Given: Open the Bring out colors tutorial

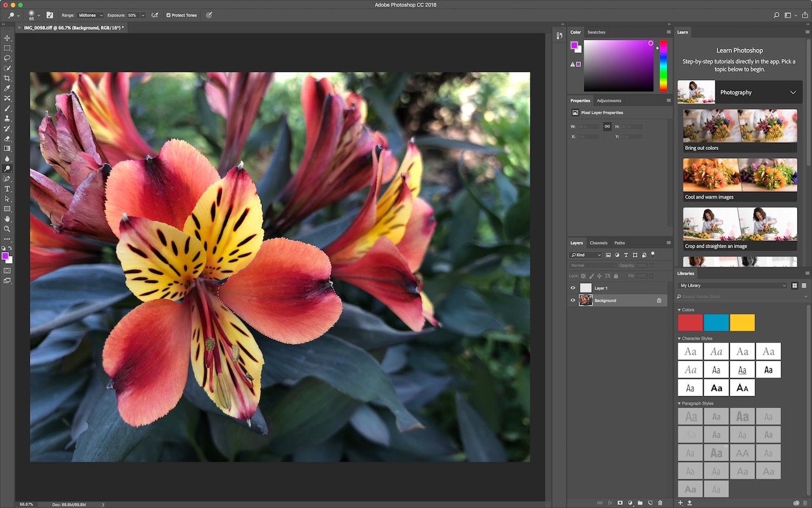Looking at the screenshot, I should (x=740, y=130).
